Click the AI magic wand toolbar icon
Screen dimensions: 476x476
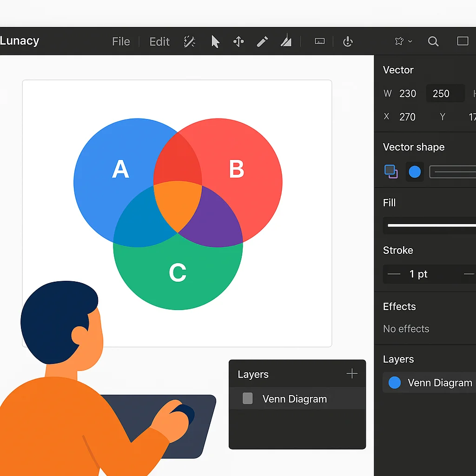click(189, 41)
